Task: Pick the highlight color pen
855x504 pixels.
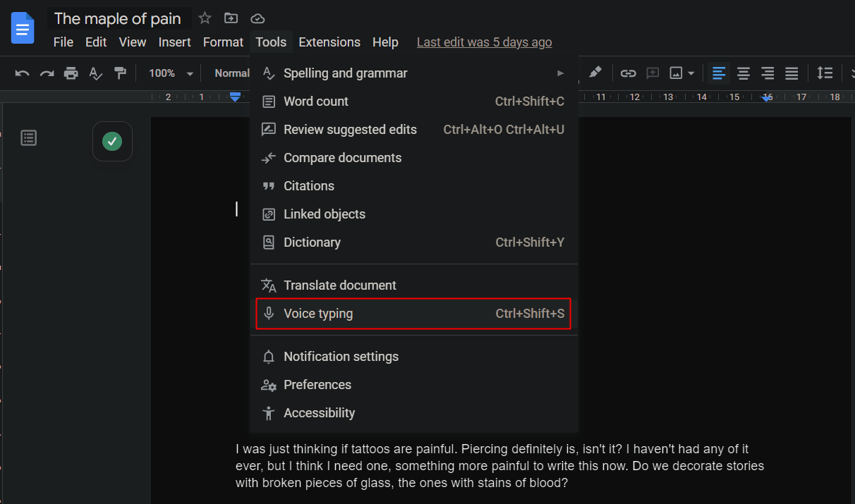Action: (x=595, y=73)
